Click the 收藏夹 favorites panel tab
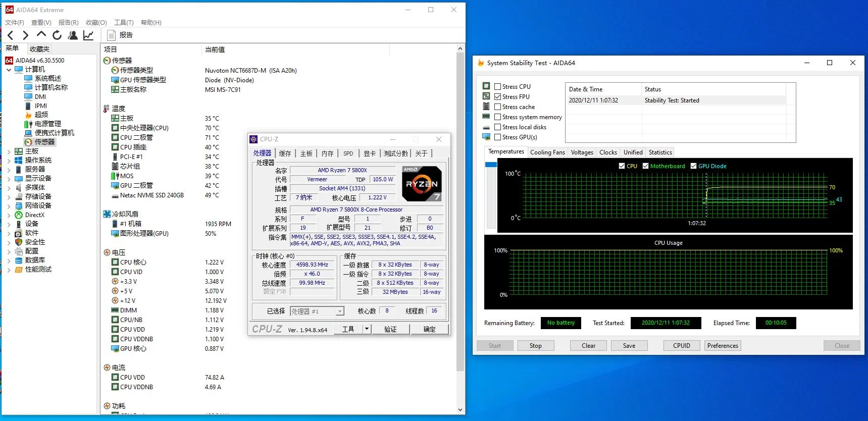Screen dimensions: 868x421 [x=39, y=49]
